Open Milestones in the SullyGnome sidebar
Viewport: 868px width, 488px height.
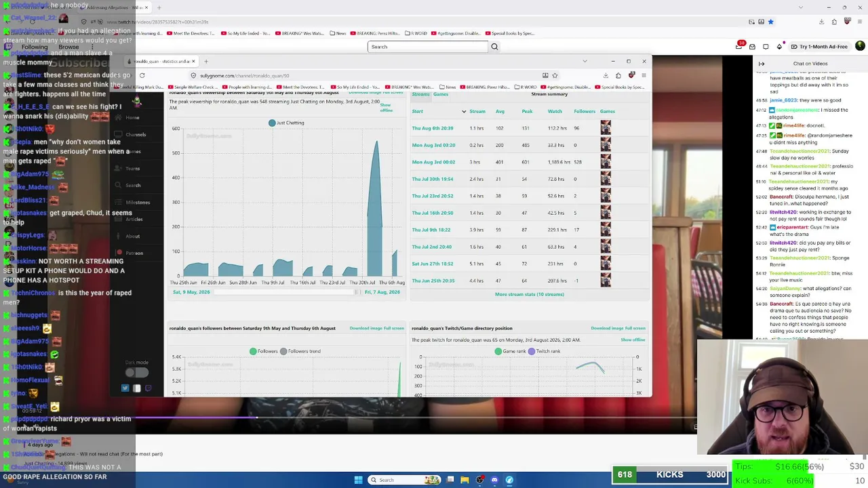coord(138,203)
